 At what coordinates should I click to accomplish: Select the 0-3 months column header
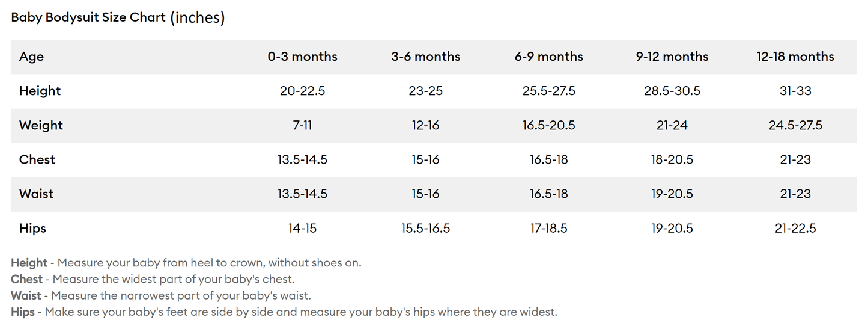(x=302, y=57)
